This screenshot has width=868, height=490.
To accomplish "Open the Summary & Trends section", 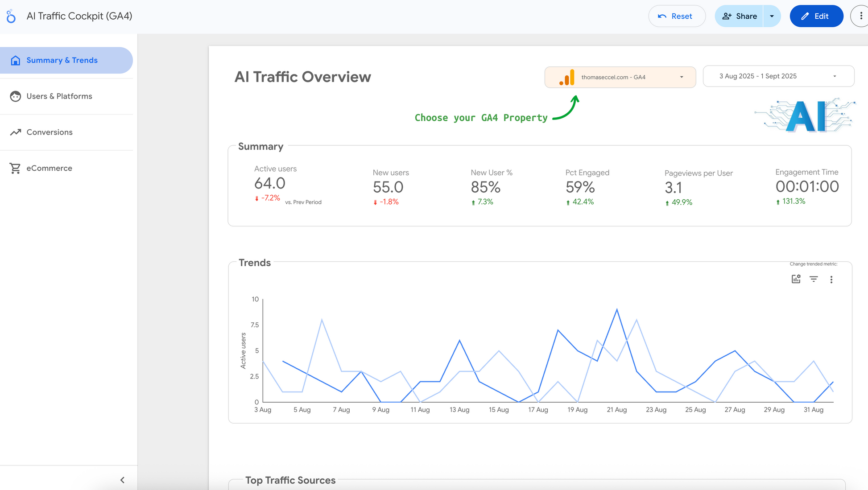I will 62,60.
